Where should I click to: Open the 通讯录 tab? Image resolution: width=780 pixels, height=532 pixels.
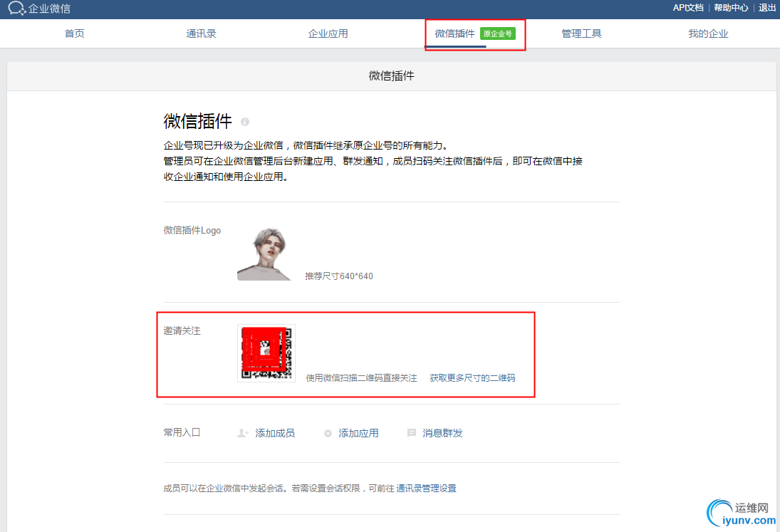click(201, 33)
